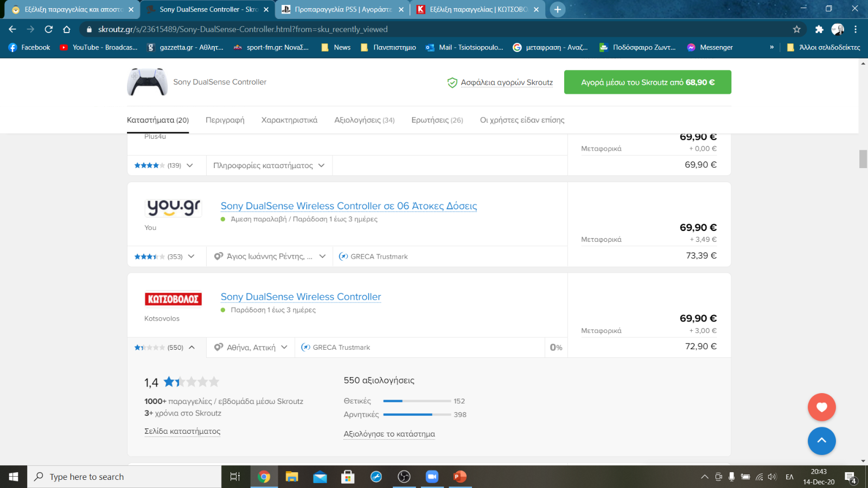Click the Kotsovolos 0% installments badge
Image resolution: width=868 pixels, height=488 pixels.
pos(556,348)
